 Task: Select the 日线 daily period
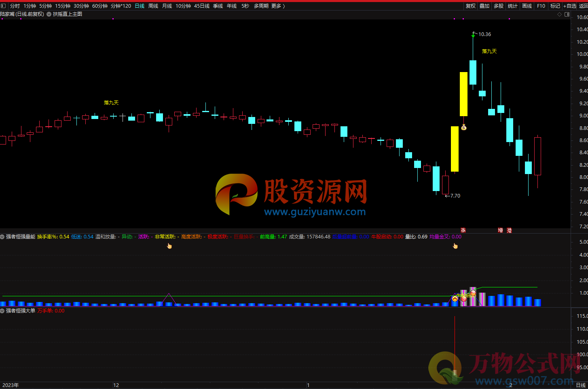(140, 6)
